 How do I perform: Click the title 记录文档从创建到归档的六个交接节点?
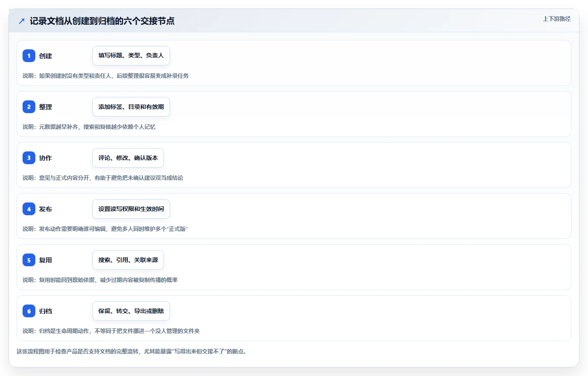[x=102, y=21]
